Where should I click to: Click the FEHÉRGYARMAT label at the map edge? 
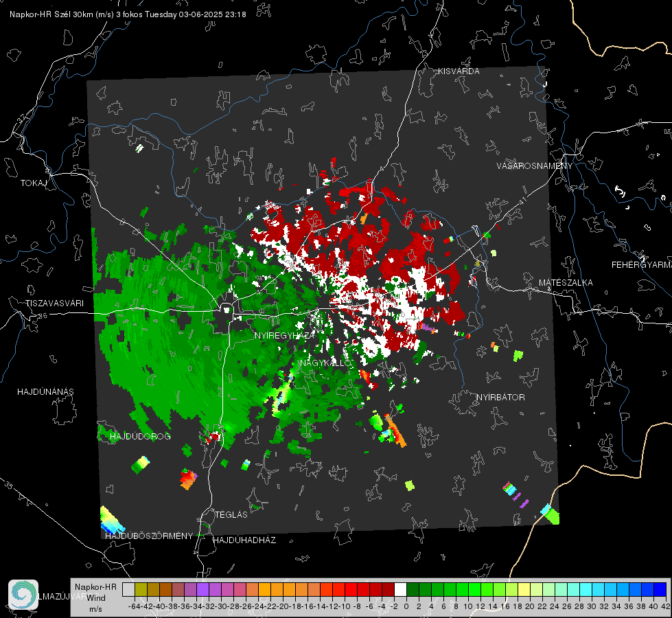[642, 265]
